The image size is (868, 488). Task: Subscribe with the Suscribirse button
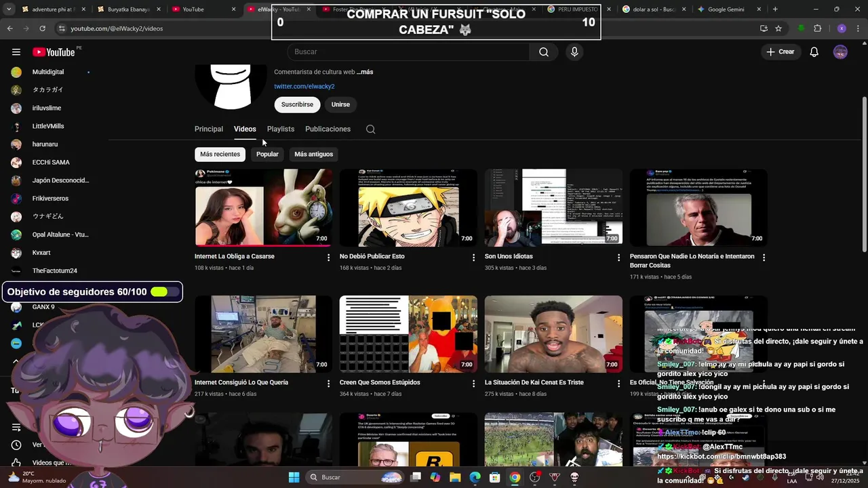[297, 104]
